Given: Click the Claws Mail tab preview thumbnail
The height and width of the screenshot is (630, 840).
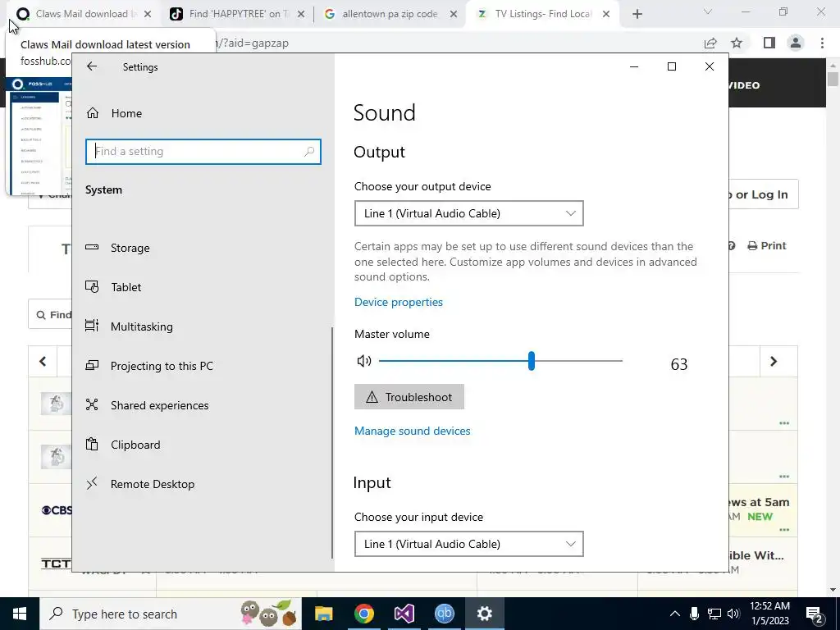Looking at the screenshot, I should click(x=39, y=135).
